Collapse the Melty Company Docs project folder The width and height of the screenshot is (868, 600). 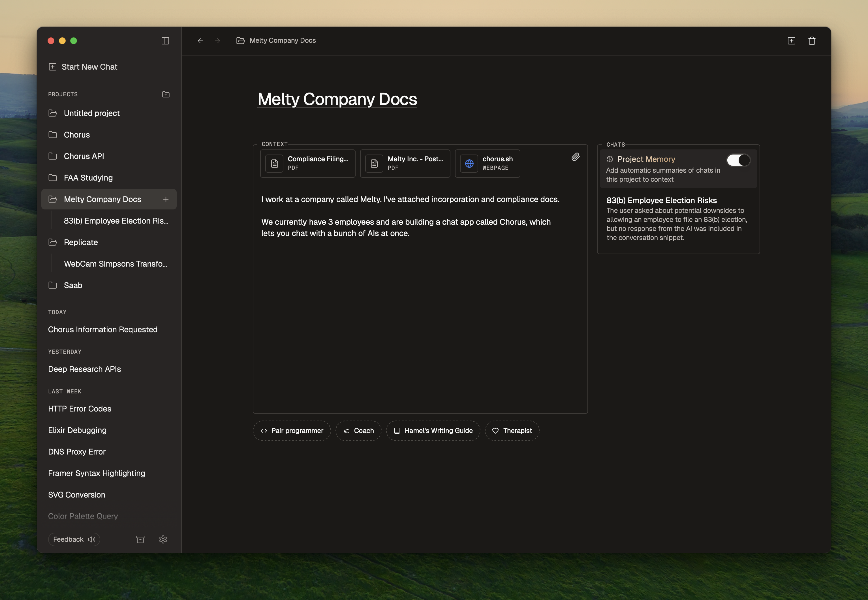(x=53, y=199)
